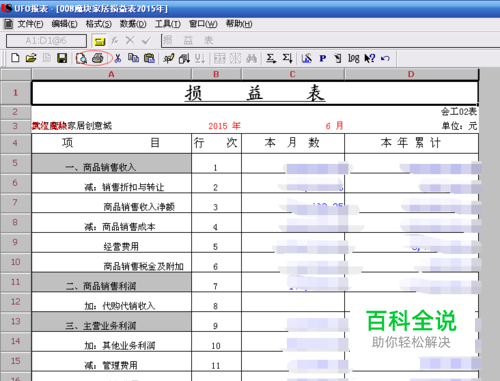Click the cell 6 月
This screenshot has height=381, width=500.
[x=334, y=126]
